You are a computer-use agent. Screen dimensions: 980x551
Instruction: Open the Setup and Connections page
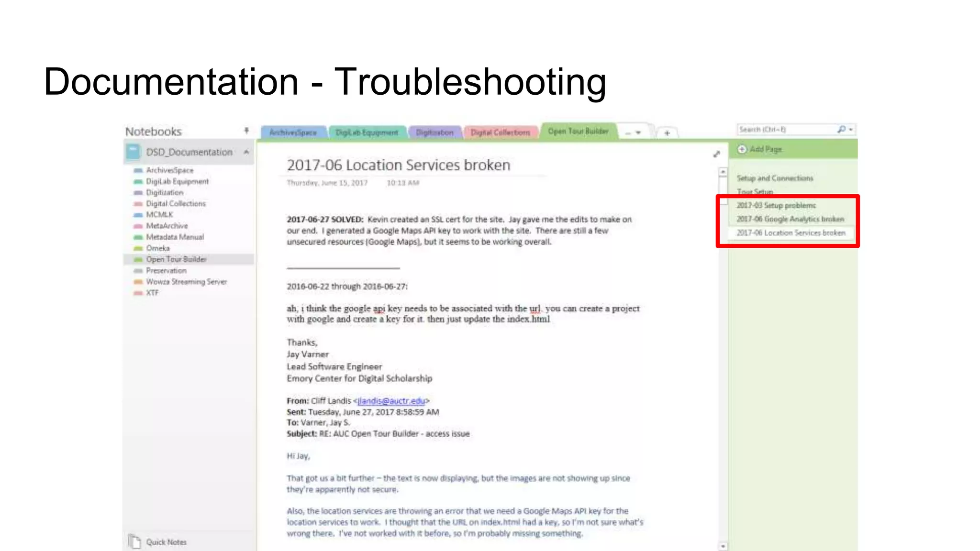coord(775,178)
